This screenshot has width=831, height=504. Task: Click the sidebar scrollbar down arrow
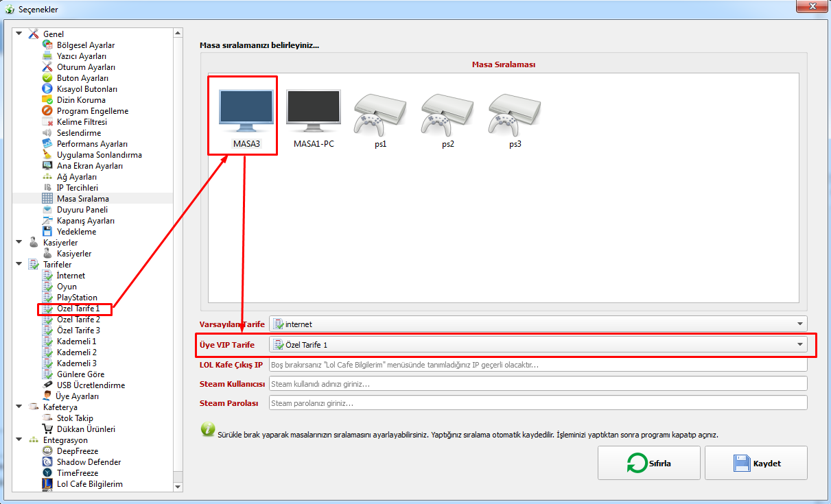coord(178,485)
